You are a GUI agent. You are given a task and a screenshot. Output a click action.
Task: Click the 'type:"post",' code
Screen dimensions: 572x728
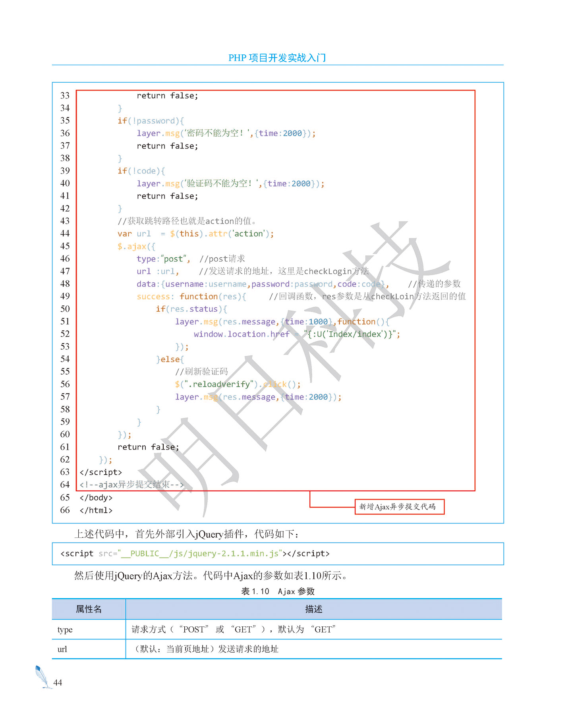click(x=163, y=259)
